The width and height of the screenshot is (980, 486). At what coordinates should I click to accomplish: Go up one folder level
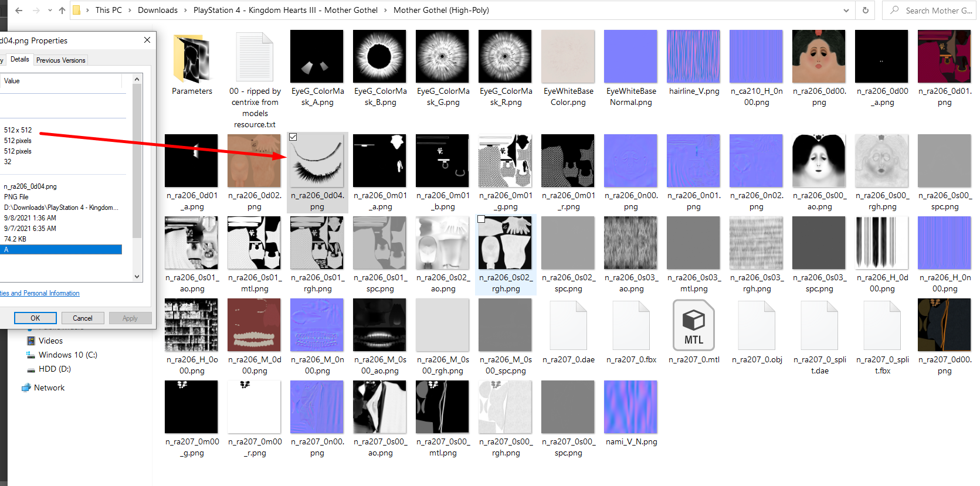[x=62, y=11]
